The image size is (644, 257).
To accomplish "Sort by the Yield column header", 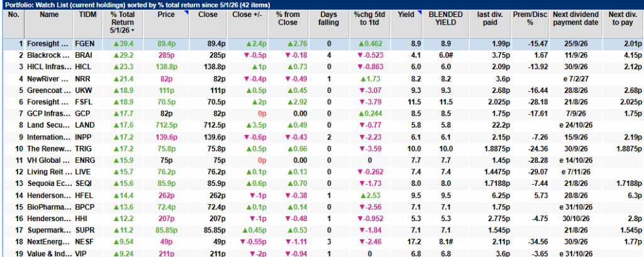I will point(406,14).
